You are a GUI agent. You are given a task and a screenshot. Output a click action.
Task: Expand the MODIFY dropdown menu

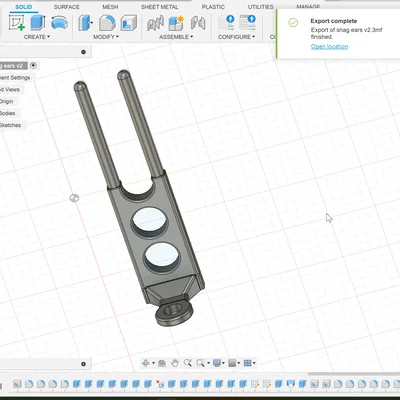click(106, 37)
